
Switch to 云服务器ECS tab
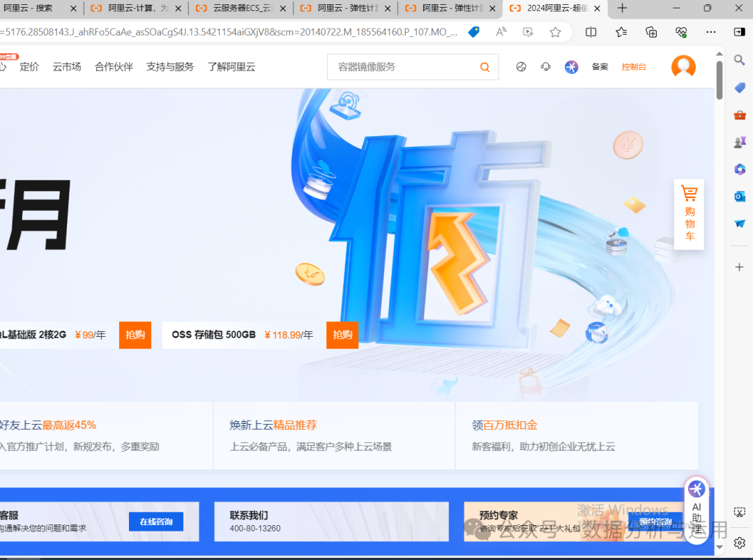pos(241,8)
